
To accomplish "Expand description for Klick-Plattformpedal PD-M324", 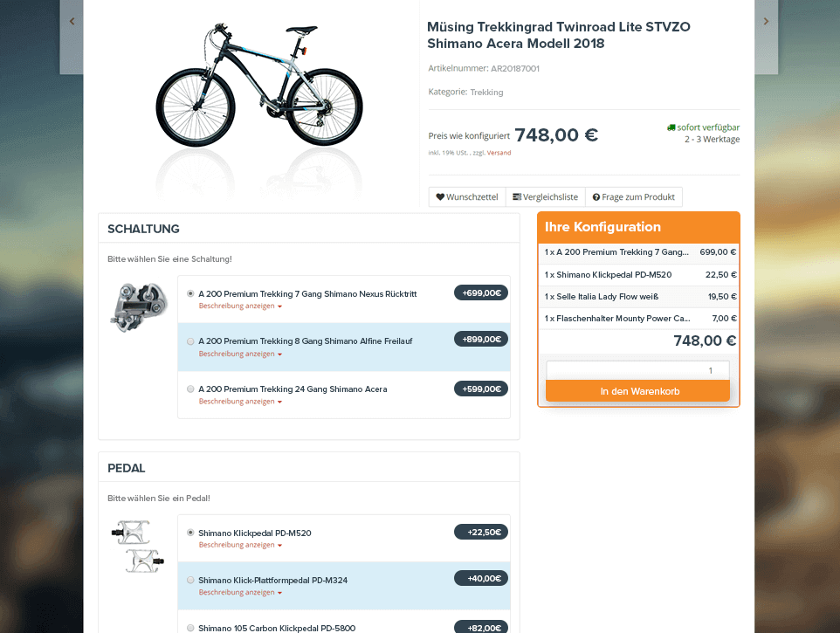I will point(240,593).
